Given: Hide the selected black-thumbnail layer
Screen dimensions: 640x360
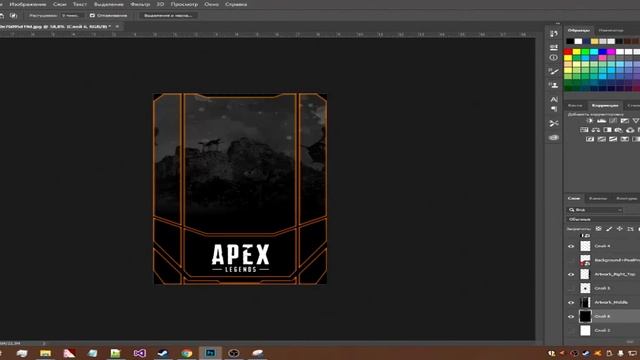Looking at the screenshot, I should (571, 316).
